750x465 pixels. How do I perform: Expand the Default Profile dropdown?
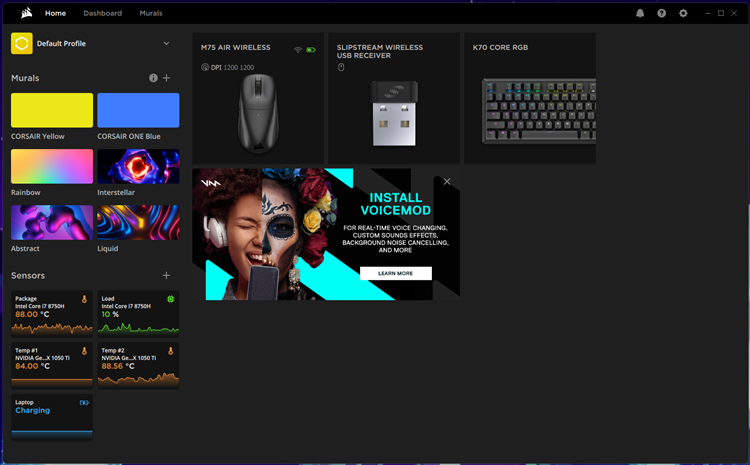point(166,44)
